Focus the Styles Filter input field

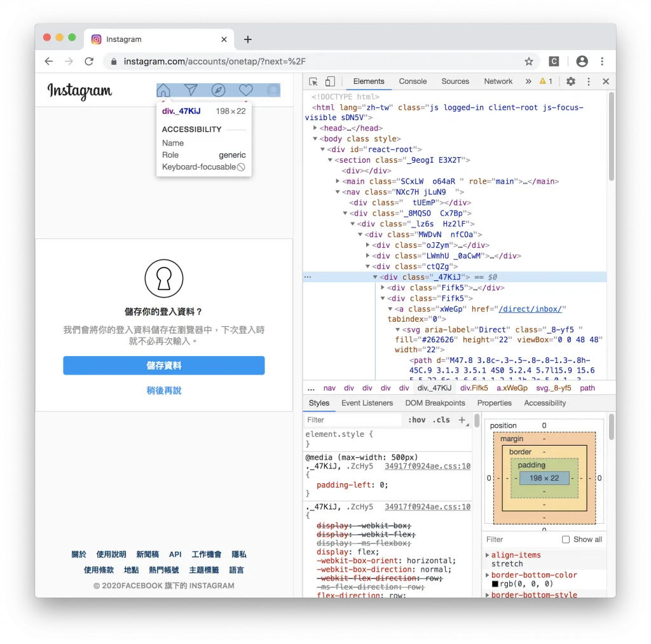tap(353, 420)
